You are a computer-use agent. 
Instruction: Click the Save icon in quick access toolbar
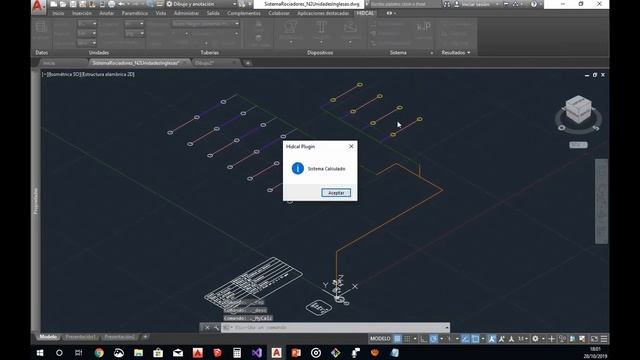coord(73,4)
